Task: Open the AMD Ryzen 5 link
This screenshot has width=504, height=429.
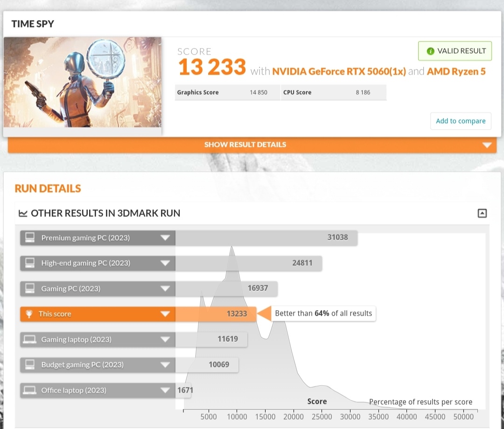Action: click(x=456, y=71)
